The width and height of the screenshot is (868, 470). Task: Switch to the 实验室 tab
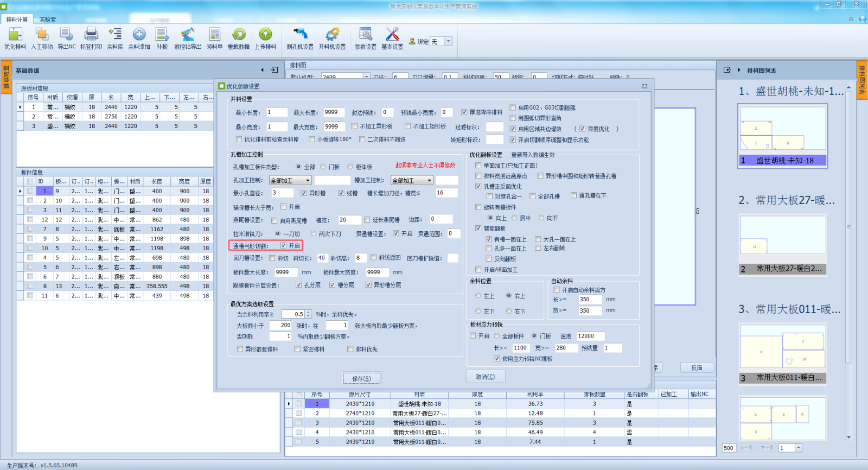click(x=47, y=20)
